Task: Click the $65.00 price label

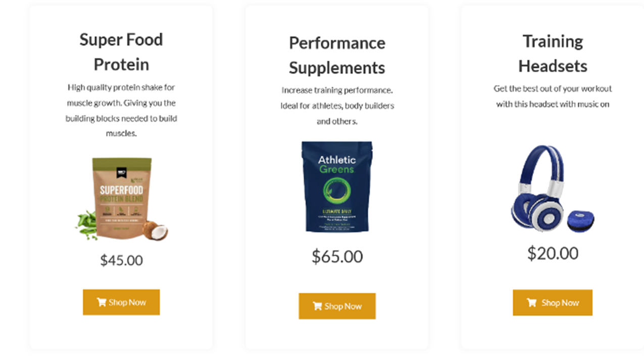Action: [x=337, y=256]
